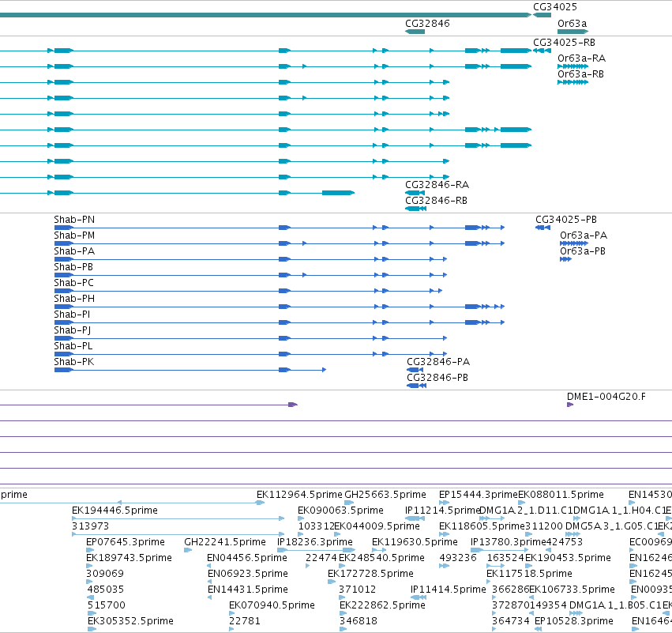672x633 pixels.
Task: Click the IP11414.5prime EST label
Action: (449, 590)
